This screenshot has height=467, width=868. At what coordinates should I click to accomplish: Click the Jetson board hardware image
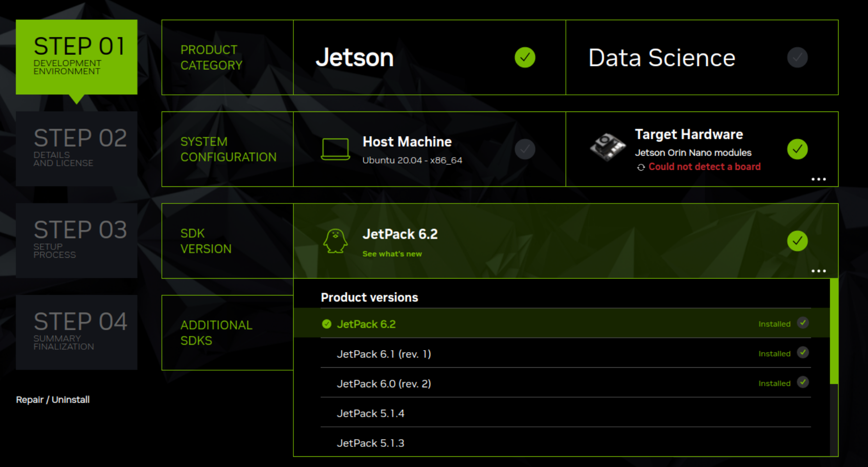coord(607,147)
